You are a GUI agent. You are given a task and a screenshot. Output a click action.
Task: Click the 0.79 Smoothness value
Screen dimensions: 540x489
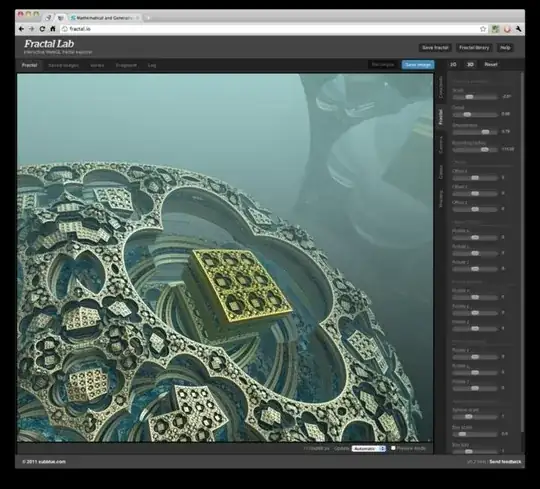click(x=506, y=132)
